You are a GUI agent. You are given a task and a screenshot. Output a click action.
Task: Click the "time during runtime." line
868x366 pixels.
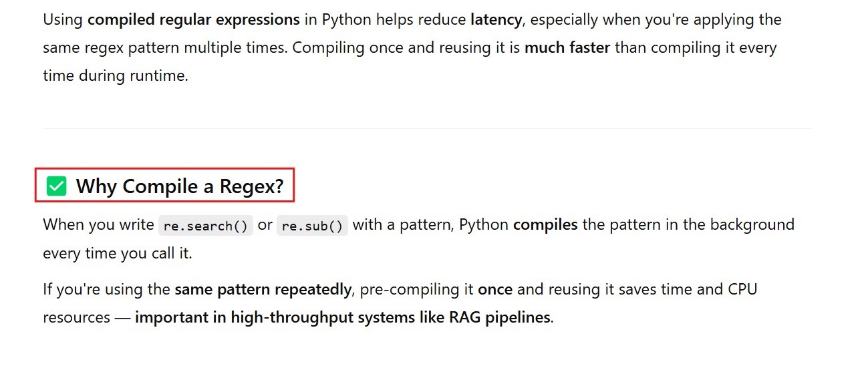coord(116,75)
